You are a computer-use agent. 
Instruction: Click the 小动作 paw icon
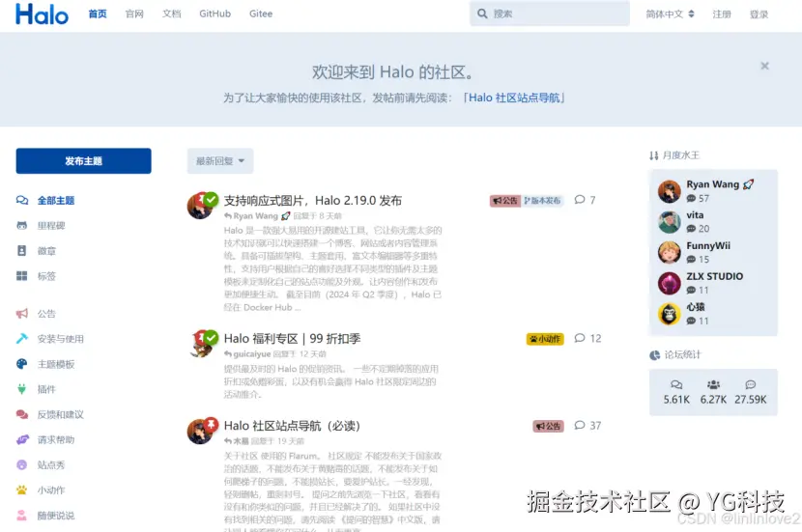(22, 490)
